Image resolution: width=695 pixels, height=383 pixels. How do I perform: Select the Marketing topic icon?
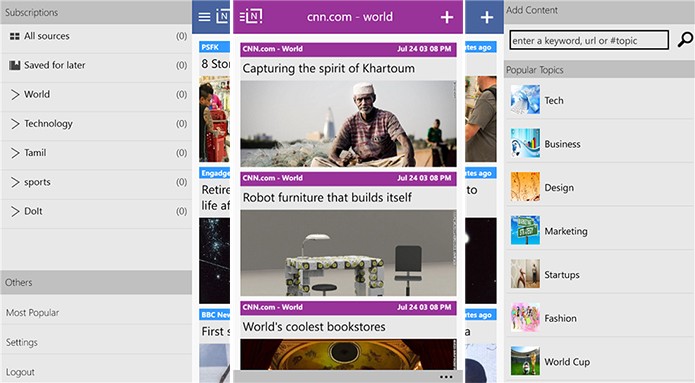pyautogui.click(x=525, y=231)
